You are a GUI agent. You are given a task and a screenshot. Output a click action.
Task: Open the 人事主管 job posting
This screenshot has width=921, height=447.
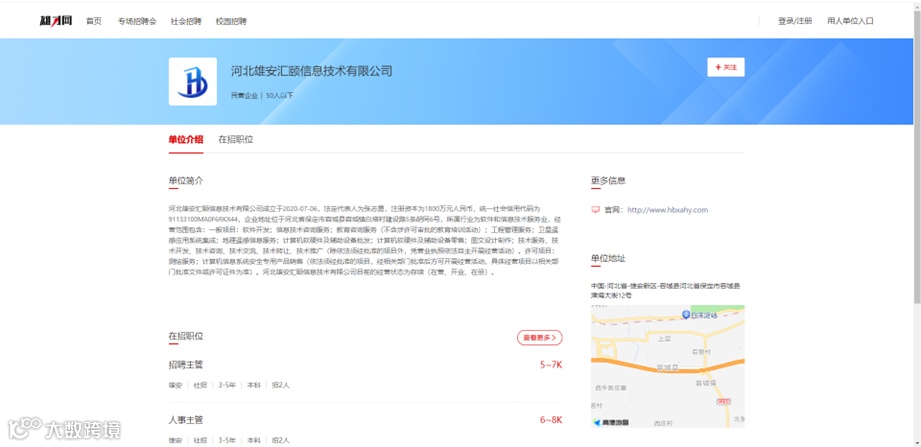point(186,420)
